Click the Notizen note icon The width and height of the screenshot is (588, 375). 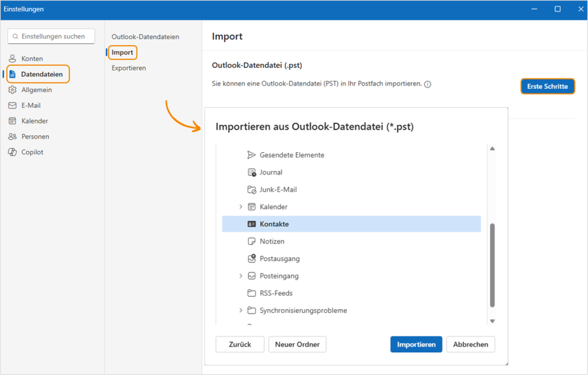tap(252, 241)
